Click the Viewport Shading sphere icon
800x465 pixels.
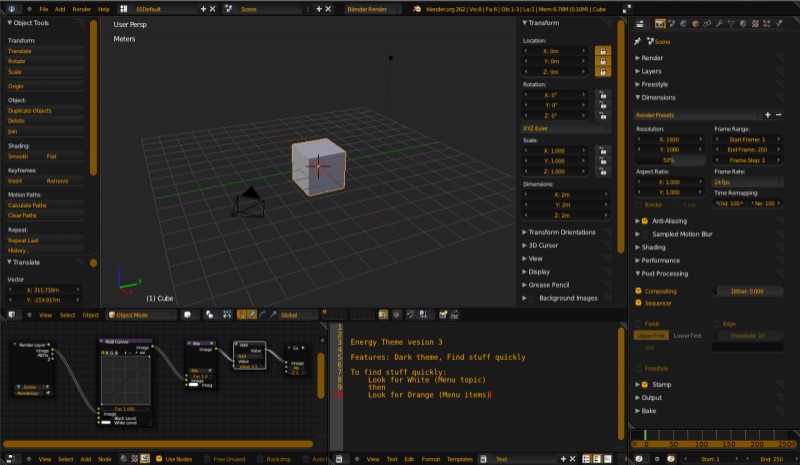point(187,315)
